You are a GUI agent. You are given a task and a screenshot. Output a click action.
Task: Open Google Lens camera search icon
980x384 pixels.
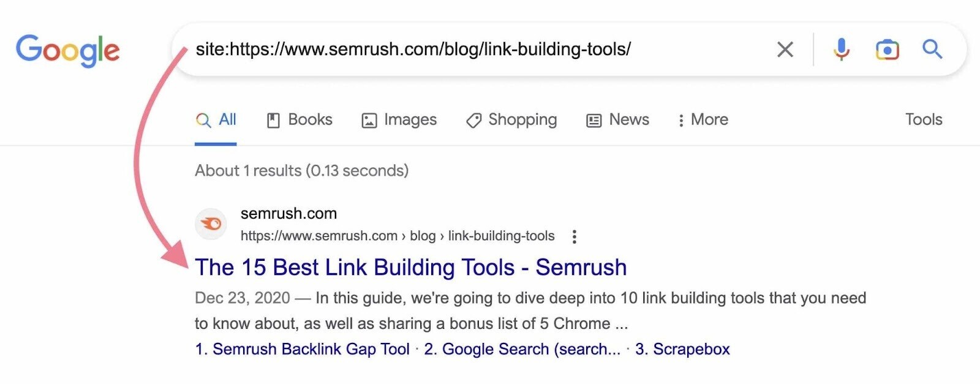pyautogui.click(x=888, y=49)
